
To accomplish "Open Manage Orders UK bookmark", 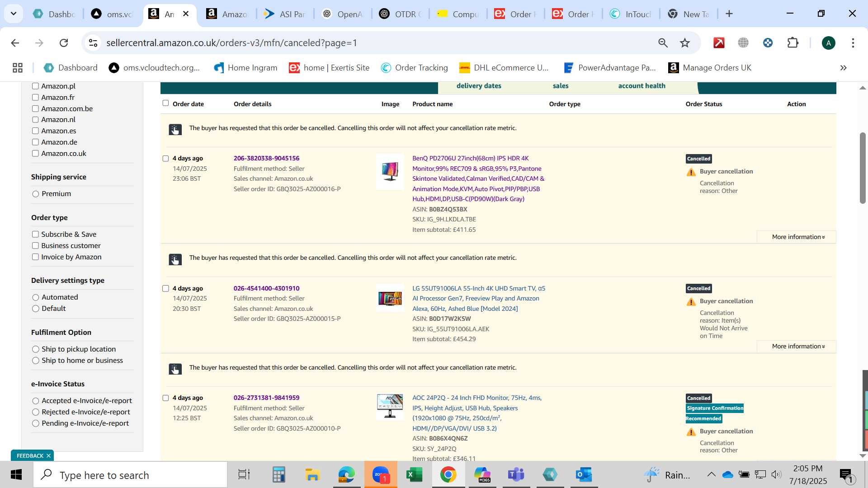I will point(710,68).
